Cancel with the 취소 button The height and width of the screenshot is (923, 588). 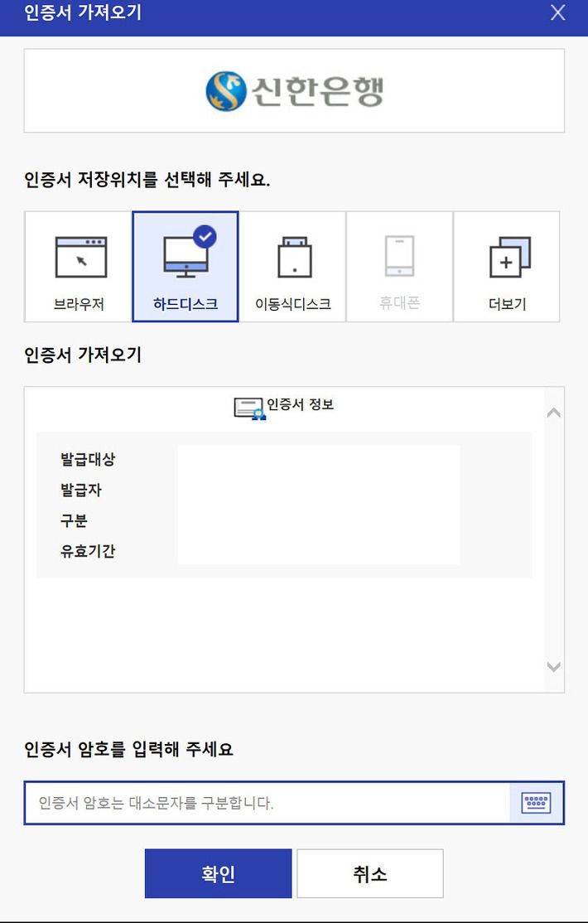[x=369, y=873]
